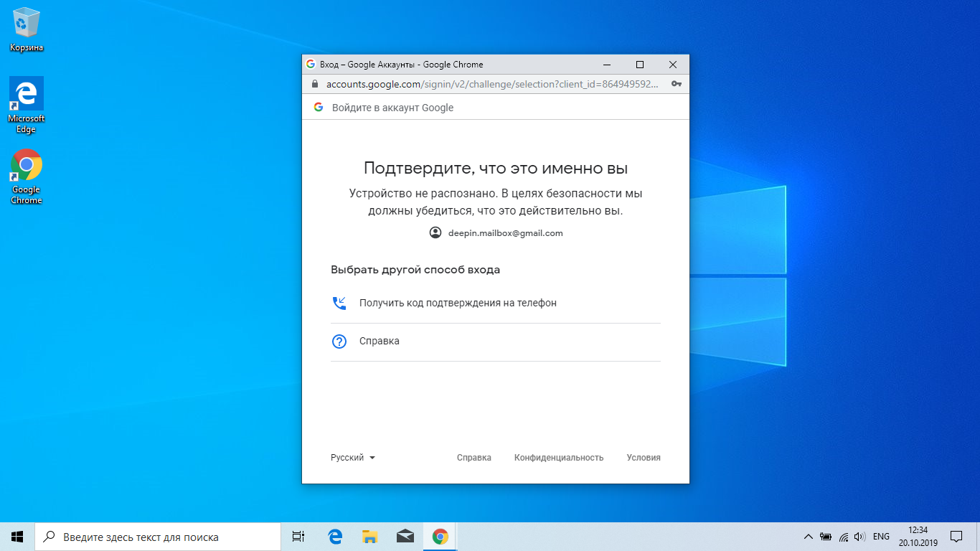Image resolution: width=980 pixels, height=551 pixels.
Task: Click the Google logo beside 'Войдите в аккаунт Google'
Action: coord(319,108)
